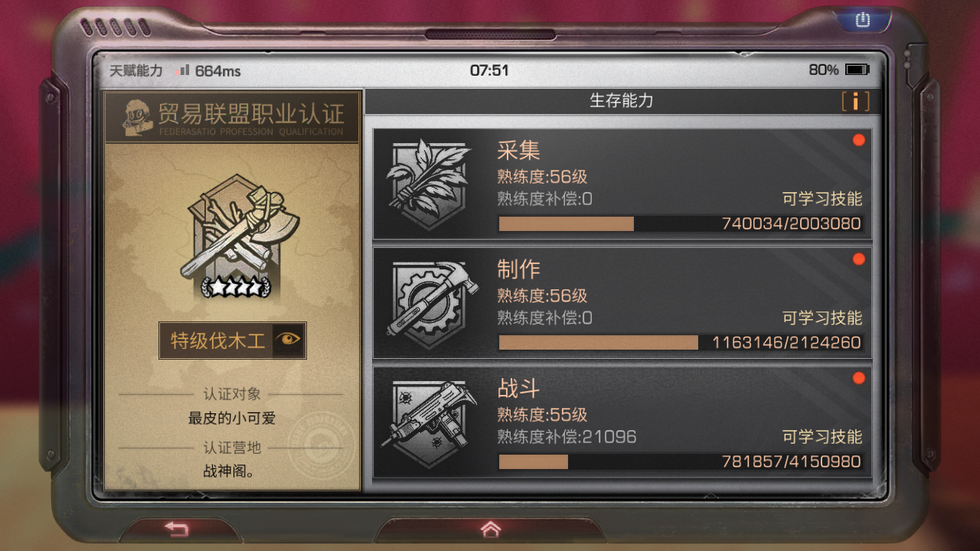Toggle the eye icon next to 特级伐木工

click(x=288, y=340)
